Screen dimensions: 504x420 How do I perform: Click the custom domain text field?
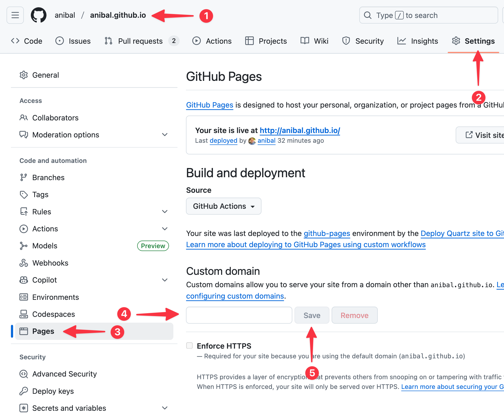(239, 315)
